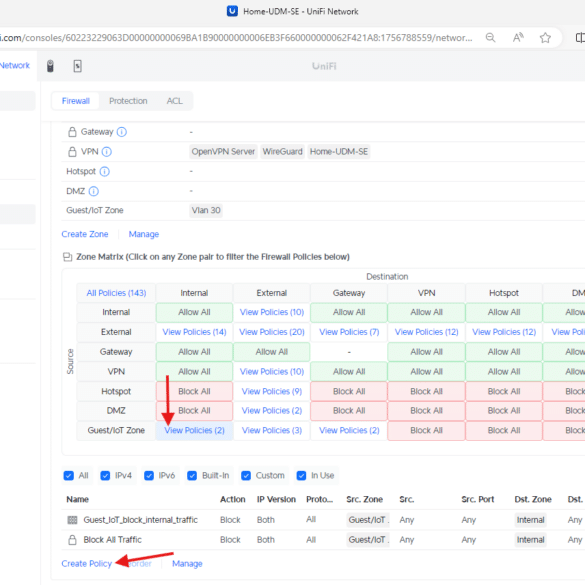
Task: Click the split screen icon by the address bar
Action: [580, 38]
